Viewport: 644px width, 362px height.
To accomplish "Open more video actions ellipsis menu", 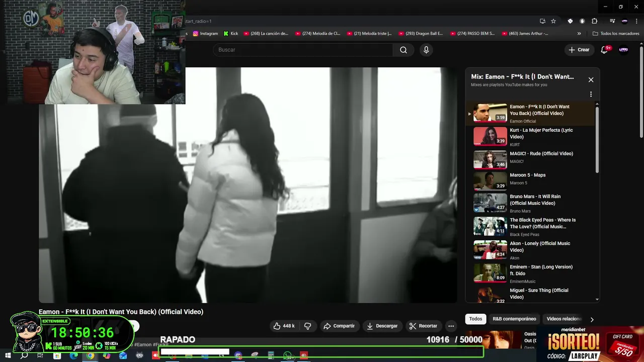I will coord(451,326).
